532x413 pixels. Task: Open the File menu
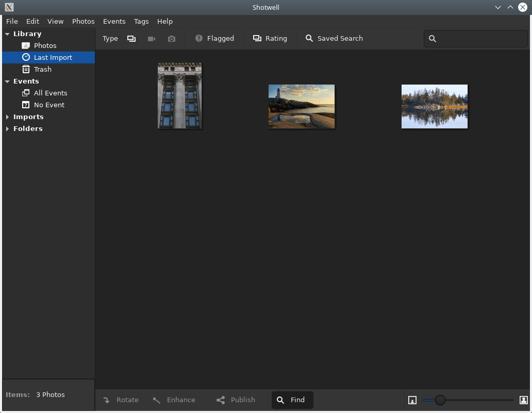(12, 21)
